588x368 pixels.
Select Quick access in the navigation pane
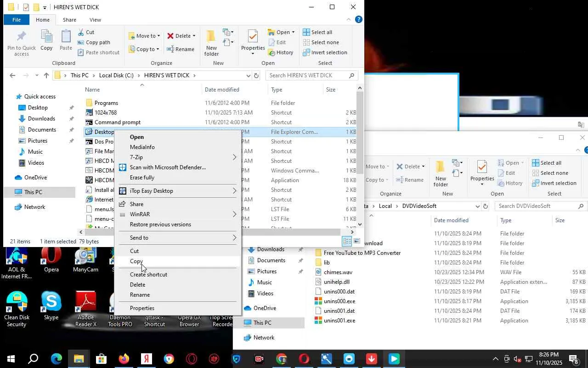(40, 97)
